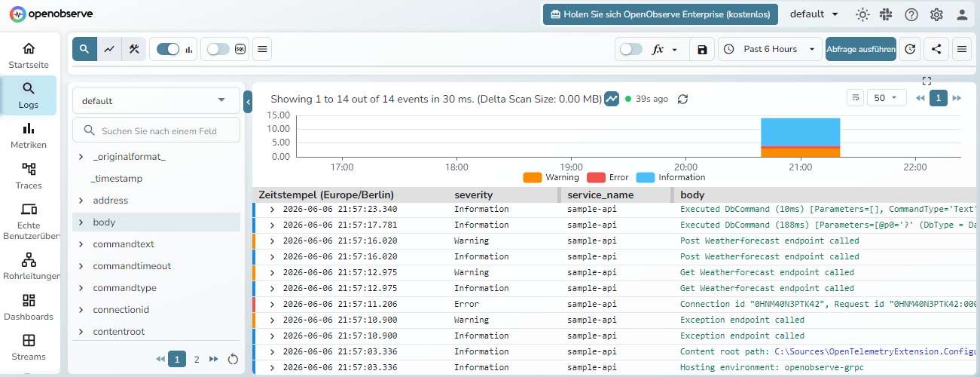
Task: Click the fullscreen expand icon
Action: 927,81
